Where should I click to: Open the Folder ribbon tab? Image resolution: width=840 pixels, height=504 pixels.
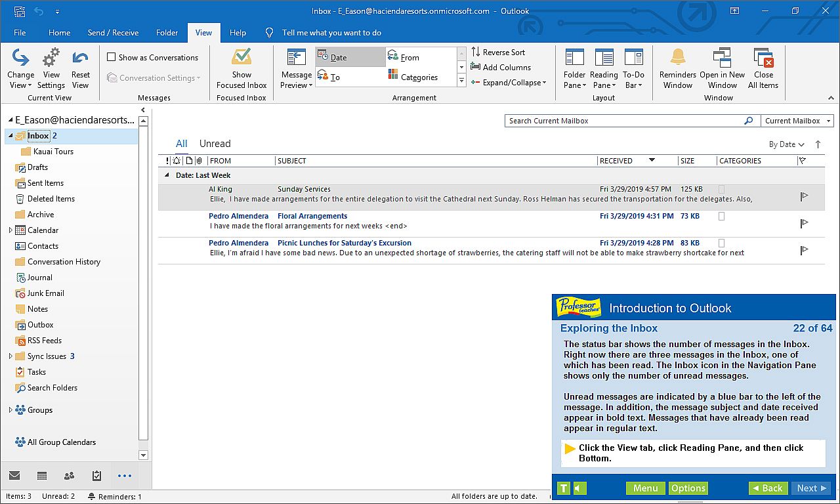[x=167, y=33]
